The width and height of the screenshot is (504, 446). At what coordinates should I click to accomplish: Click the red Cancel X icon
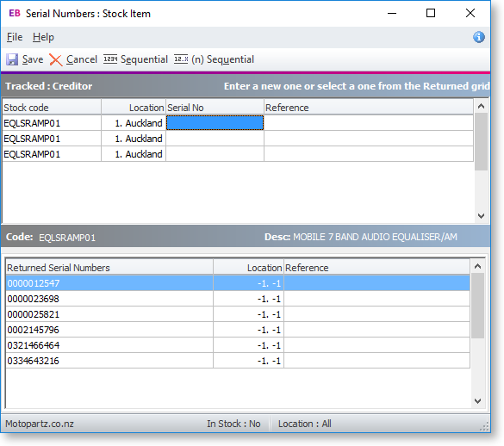point(56,59)
